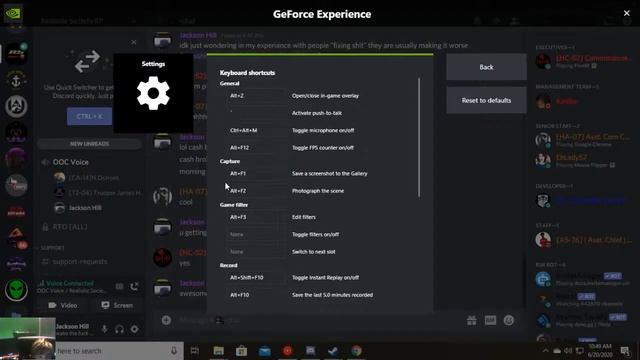This screenshot has height=360, width=640.
Task: Open Google Chrome from the taskbar
Action: tap(356, 351)
